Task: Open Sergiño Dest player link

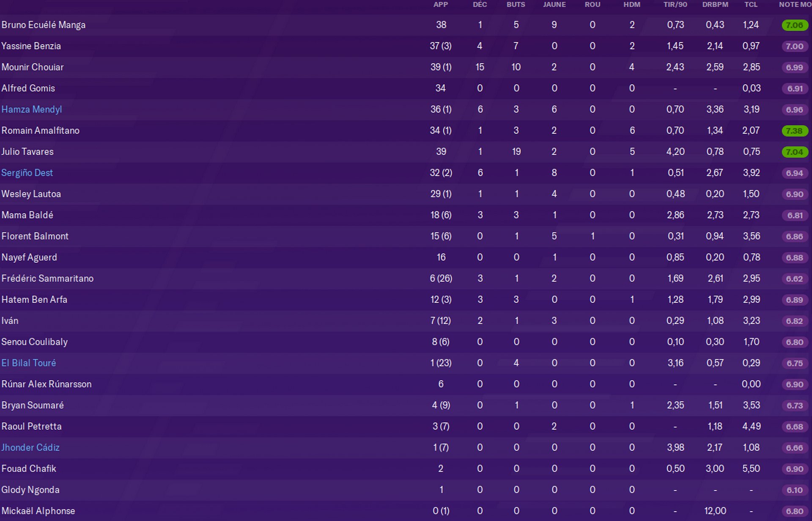Action: [x=27, y=173]
